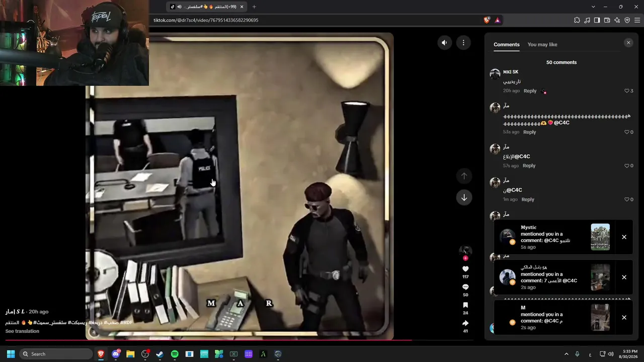Open Brave Shields icon in address bar
The image size is (644, 362).
pyautogui.click(x=487, y=20)
